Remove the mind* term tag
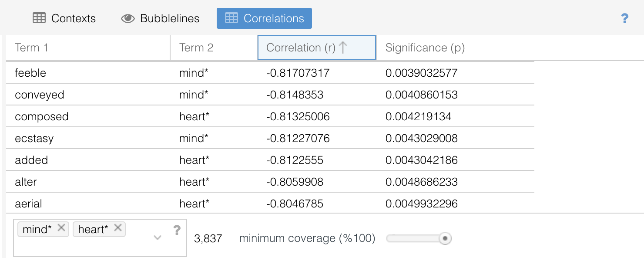 click(61, 228)
